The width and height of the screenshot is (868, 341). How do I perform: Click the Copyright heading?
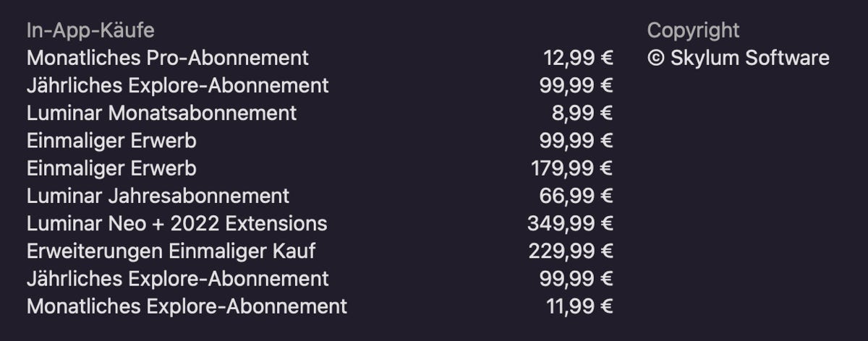click(x=693, y=30)
